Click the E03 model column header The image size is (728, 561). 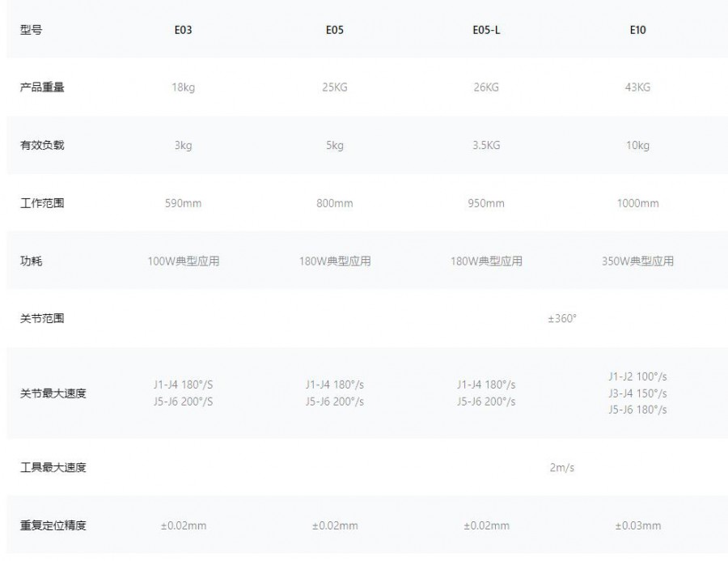click(x=183, y=30)
